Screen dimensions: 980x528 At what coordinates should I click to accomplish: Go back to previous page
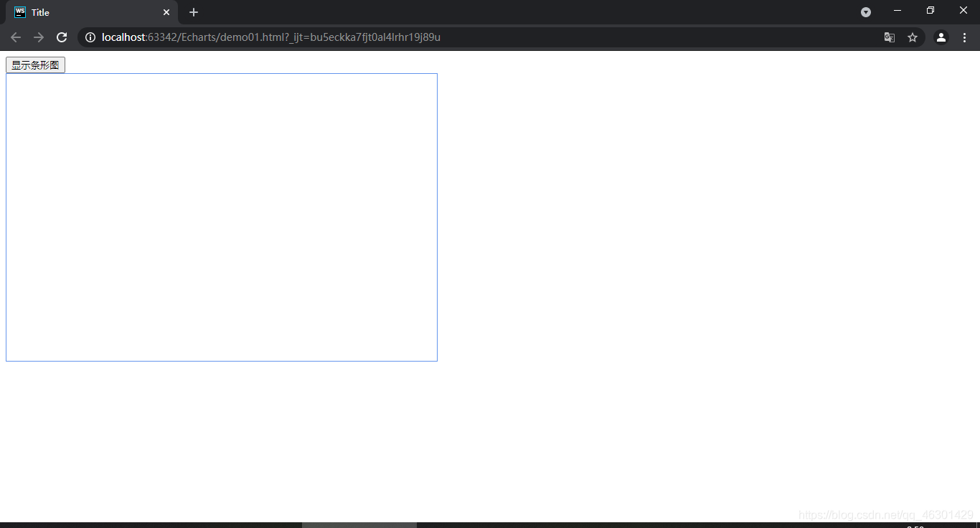(x=16, y=37)
